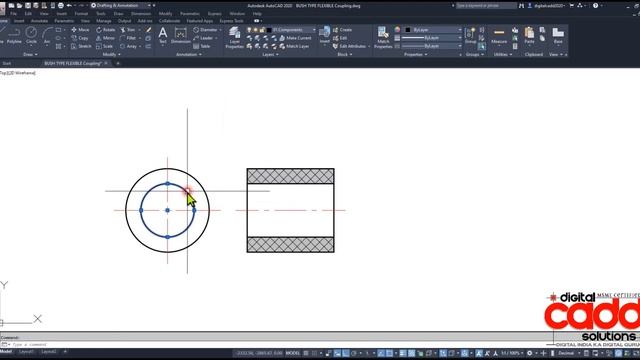Click Match Properties tool
This screenshot has width=640, height=360.
[383, 38]
